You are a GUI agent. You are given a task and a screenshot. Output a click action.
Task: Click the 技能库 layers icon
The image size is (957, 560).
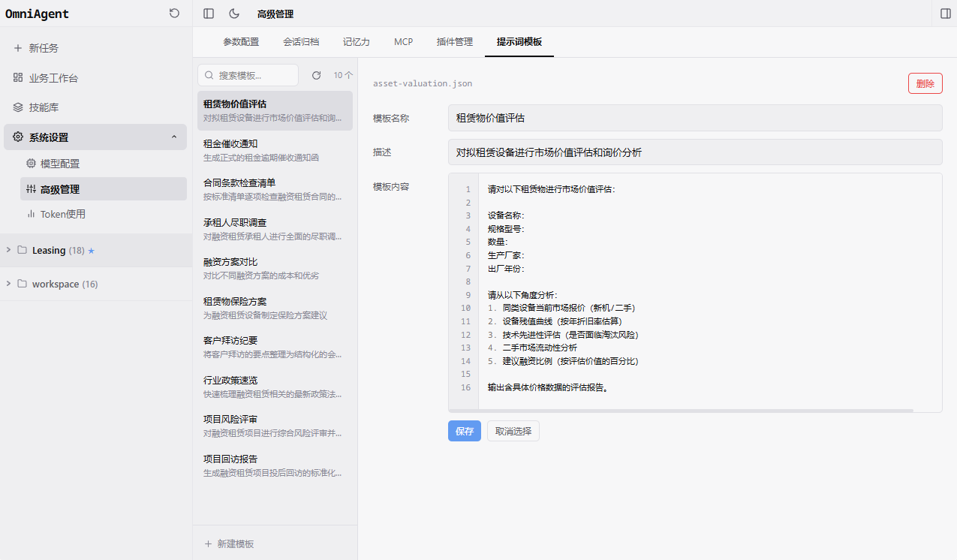coord(18,107)
